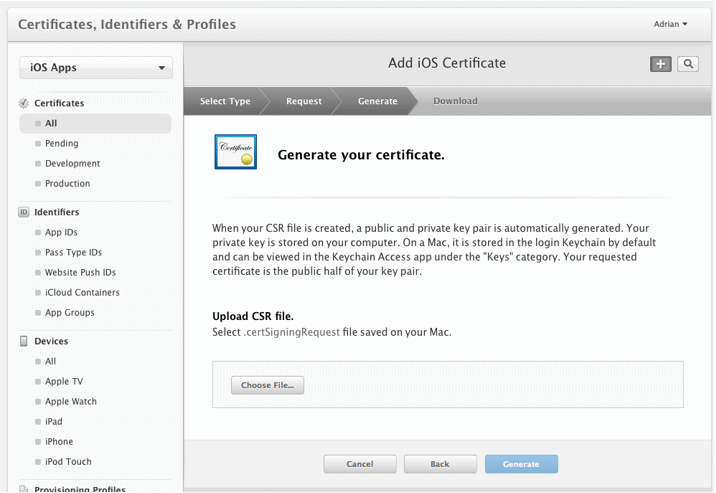Go back with the Back button
The width and height of the screenshot is (716, 493).
(x=440, y=464)
